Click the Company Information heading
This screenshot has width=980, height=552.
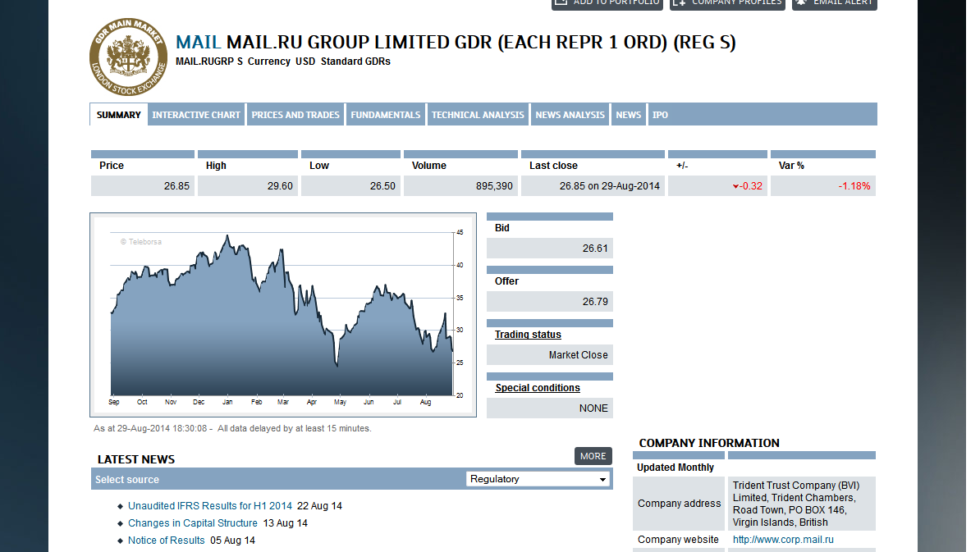pos(709,443)
